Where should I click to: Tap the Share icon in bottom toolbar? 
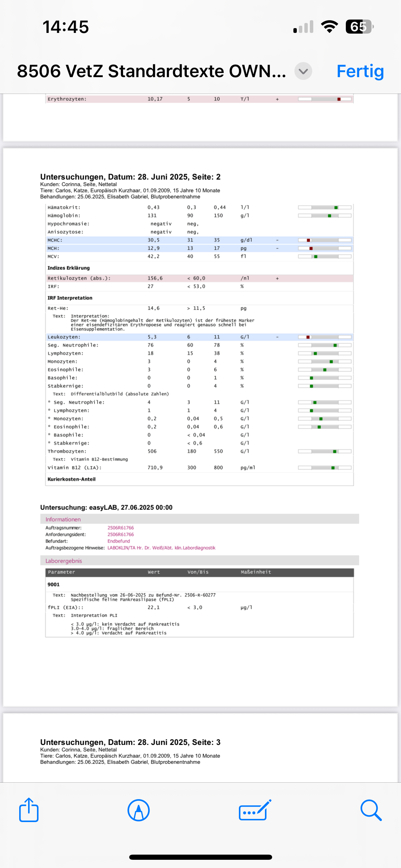pos(29,810)
